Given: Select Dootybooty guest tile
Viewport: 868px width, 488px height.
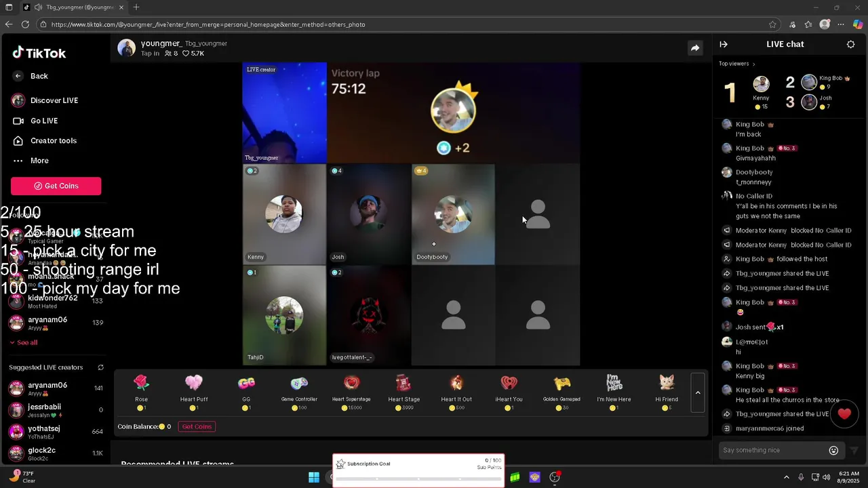Looking at the screenshot, I should [x=453, y=214].
